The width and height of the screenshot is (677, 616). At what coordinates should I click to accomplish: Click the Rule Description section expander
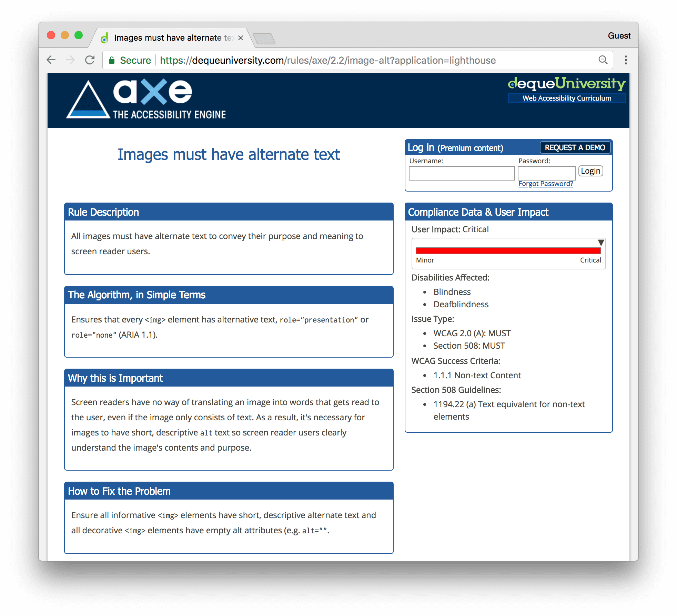click(230, 211)
